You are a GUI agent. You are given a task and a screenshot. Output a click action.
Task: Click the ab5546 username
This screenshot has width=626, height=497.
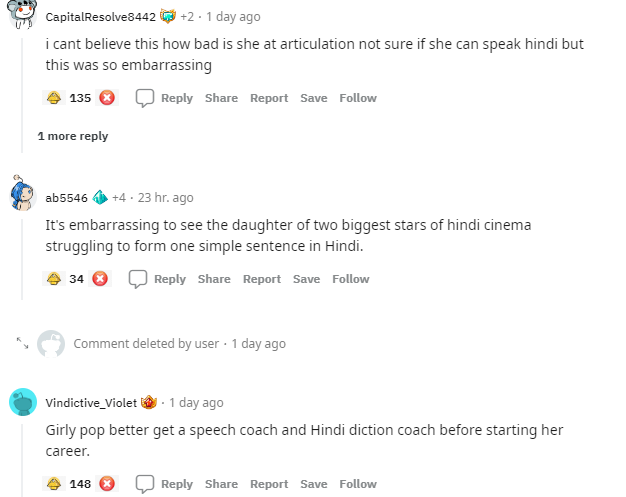click(67, 198)
